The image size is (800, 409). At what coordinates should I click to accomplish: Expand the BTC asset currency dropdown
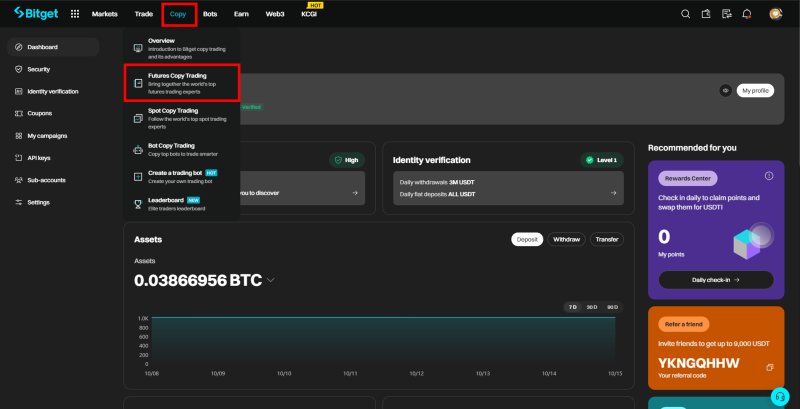point(271,280)
